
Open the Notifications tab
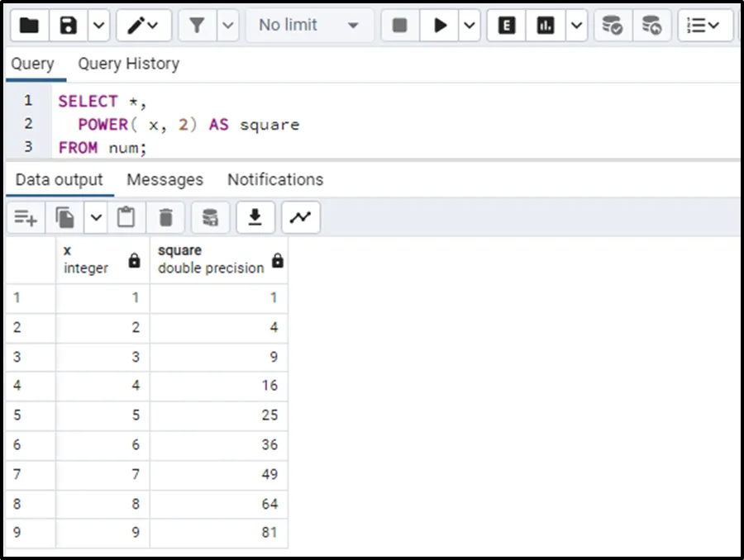pyautogui.click(x=275, y=179)
